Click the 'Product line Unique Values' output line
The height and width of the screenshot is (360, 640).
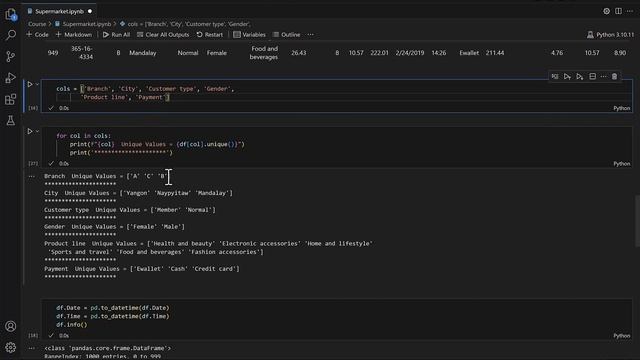pyautogui.click(x=208, y=244)
